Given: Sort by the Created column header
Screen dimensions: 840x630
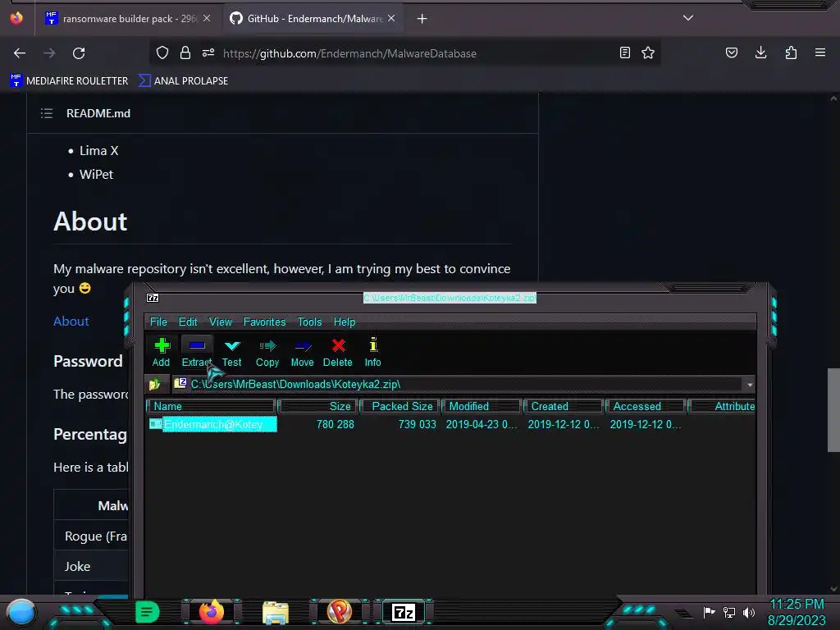Looking at the screenshot, I should pyautogui.click(x=564, y=407).
